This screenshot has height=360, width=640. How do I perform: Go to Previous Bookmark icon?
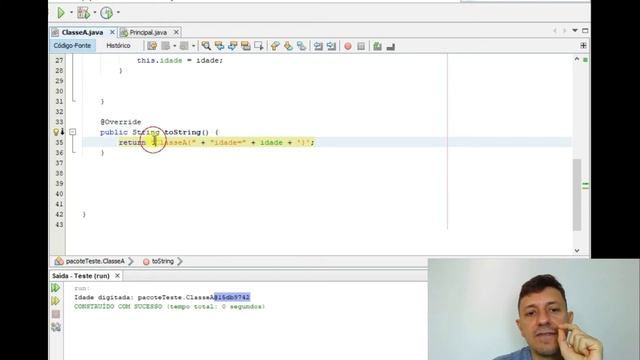tap(275, 46)
